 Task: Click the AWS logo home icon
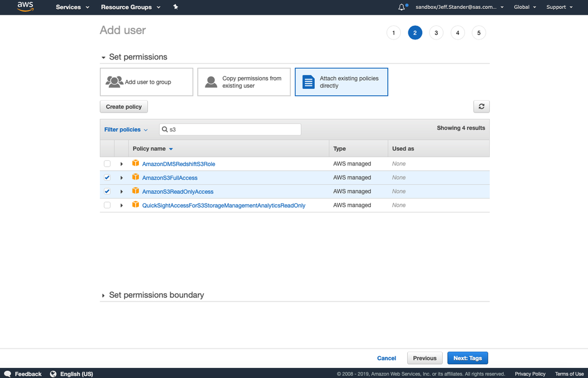[25, 7]
